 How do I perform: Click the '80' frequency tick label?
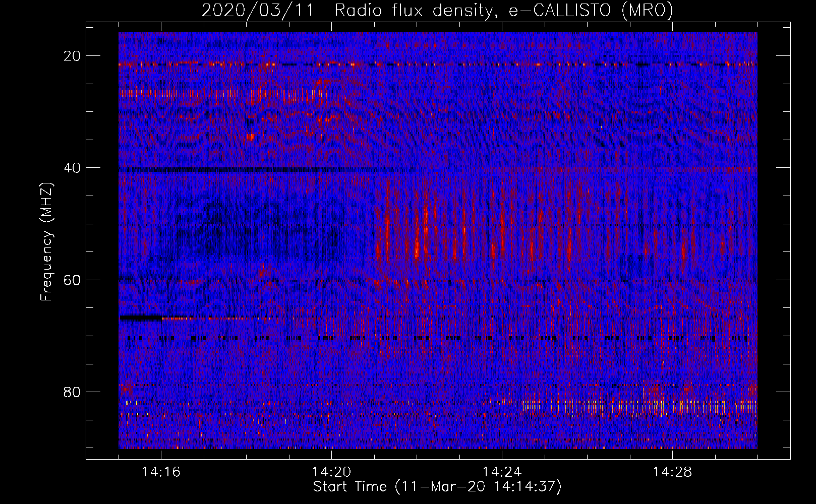click(x=72, y=392)
